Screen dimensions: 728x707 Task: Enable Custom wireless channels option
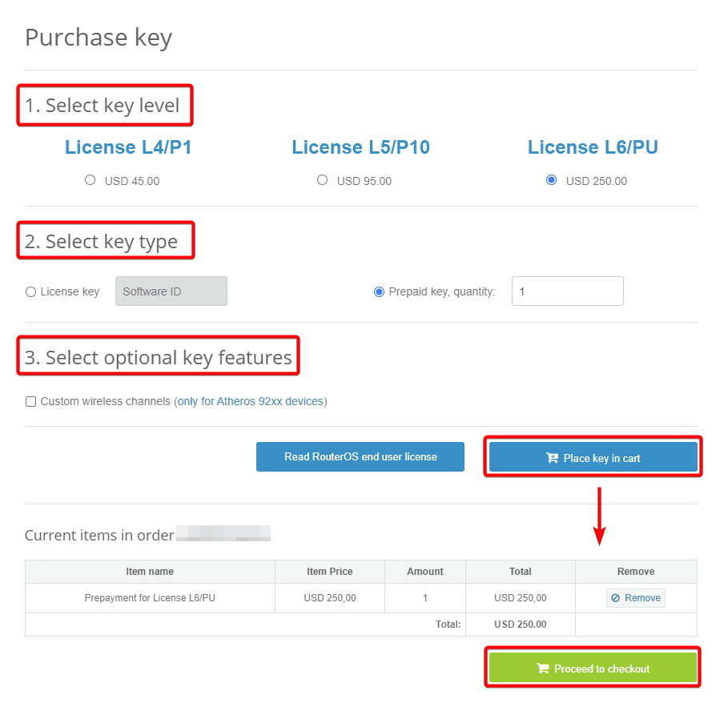coord(30,401)
